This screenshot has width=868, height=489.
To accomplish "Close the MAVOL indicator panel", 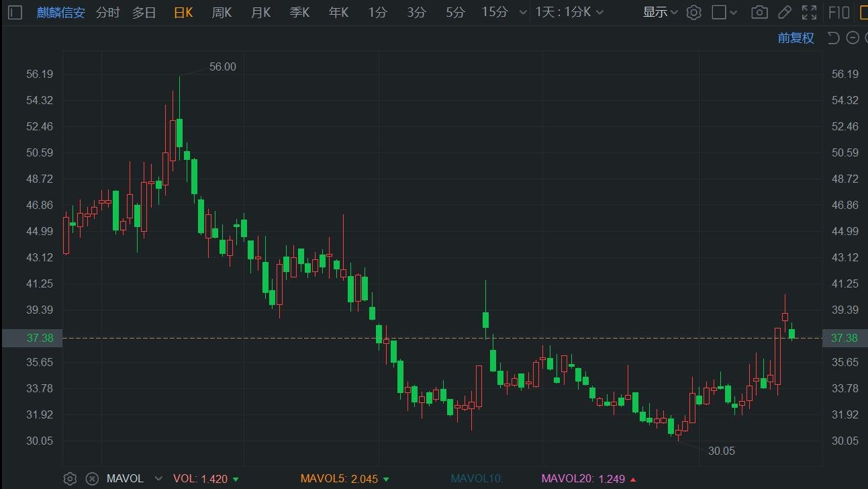I will coord(92,479).
